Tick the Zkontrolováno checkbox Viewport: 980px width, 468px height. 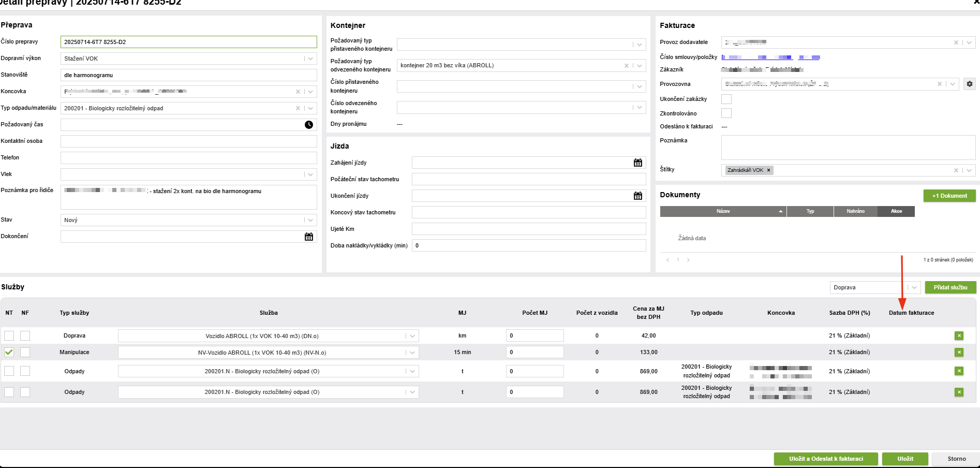click(x=726, y=113)
